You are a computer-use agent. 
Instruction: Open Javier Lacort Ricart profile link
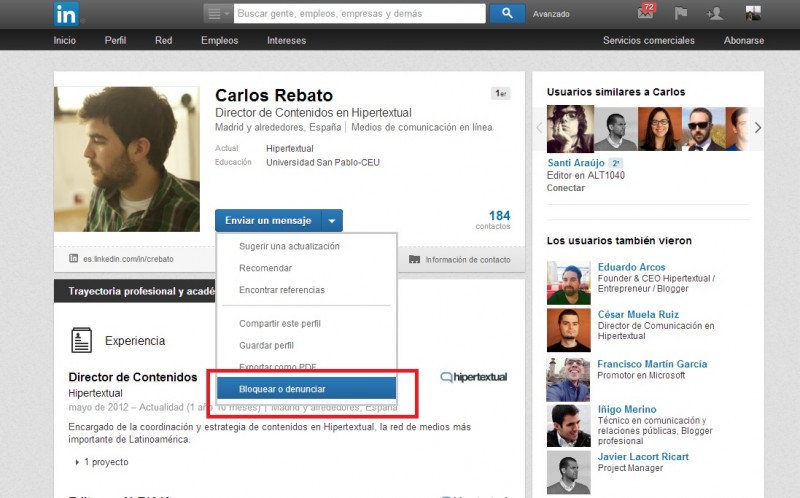(643, 457)
